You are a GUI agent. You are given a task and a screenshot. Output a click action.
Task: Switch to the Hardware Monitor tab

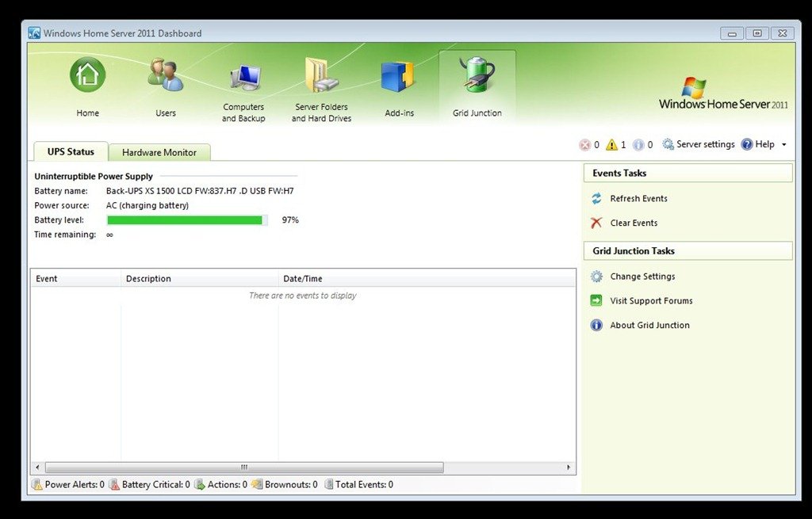(x=159, y=153)
